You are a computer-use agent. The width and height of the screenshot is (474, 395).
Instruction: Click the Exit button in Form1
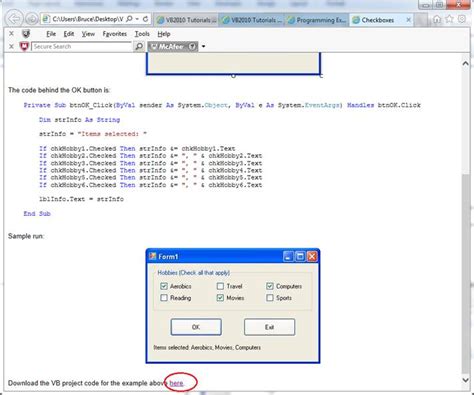[x=269, y=327]
